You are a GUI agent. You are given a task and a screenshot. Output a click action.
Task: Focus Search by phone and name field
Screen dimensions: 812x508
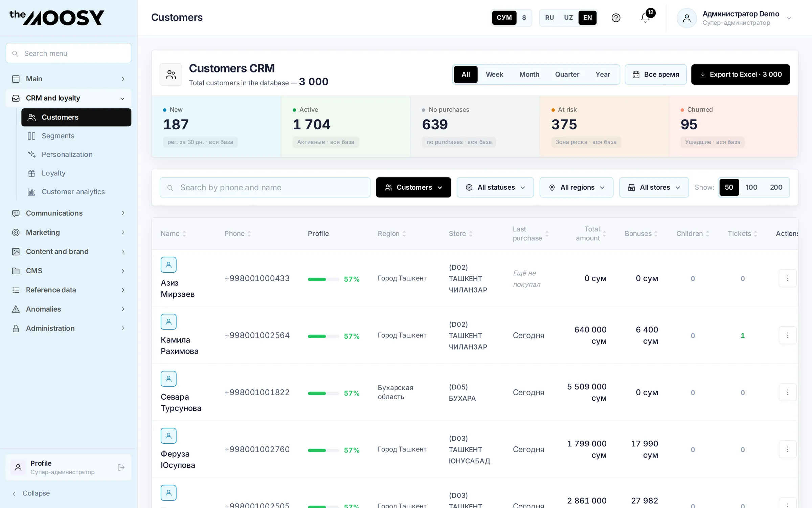265,187
